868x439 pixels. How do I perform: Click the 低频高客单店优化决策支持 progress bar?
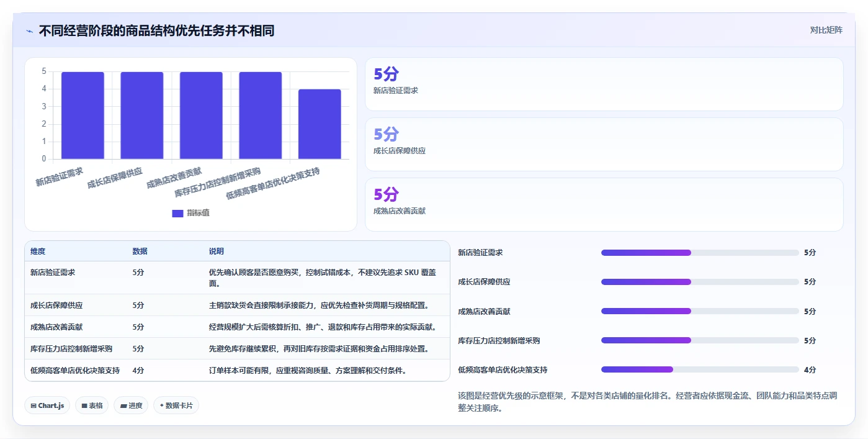pos(700,369)
